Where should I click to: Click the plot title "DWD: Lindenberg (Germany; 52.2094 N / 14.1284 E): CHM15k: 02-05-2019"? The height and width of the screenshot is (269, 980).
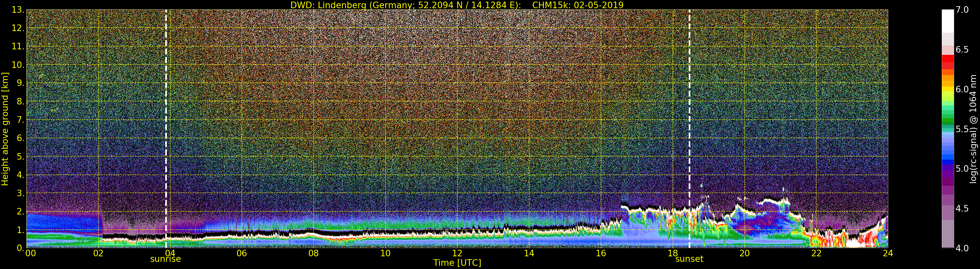click(457, 5)
